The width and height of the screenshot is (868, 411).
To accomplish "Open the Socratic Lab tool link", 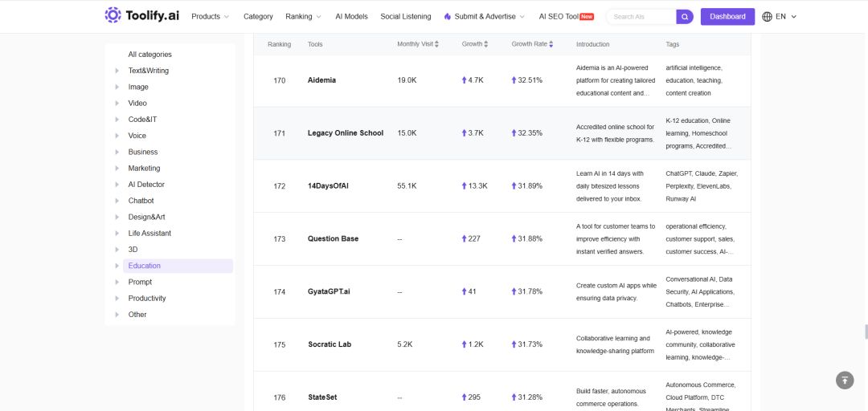I will pyautogui.click(x=330, y=344).
